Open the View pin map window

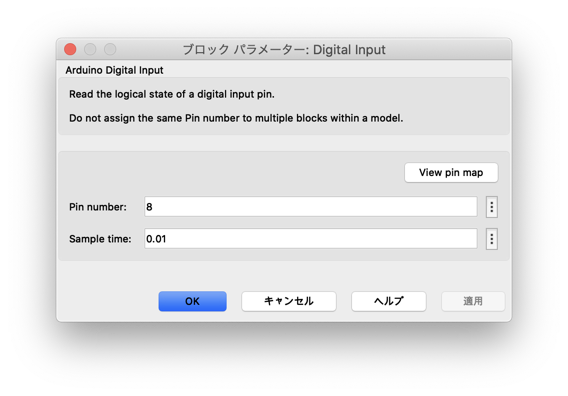(451, 172)
